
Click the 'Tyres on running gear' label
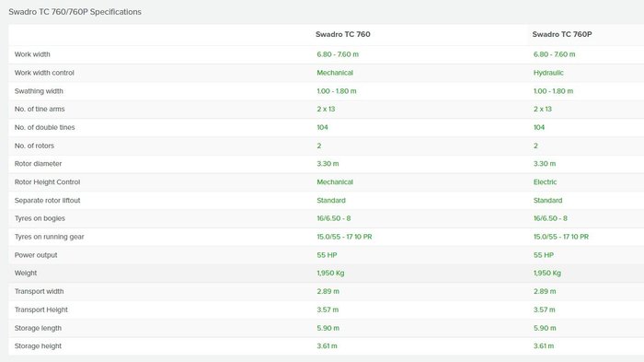click(50, 237)
